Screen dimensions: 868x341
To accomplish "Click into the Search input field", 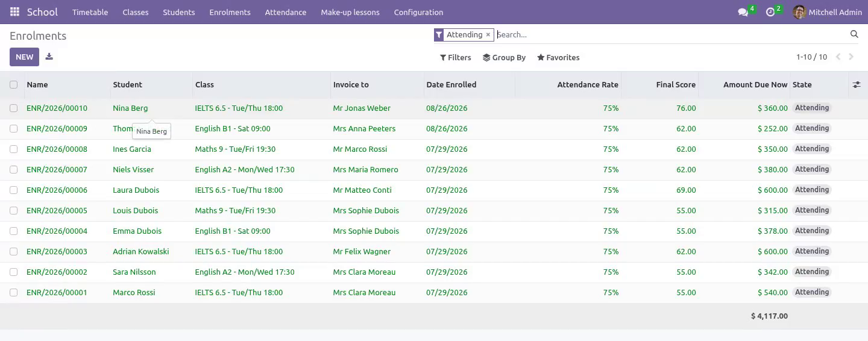I will (671, 35).
